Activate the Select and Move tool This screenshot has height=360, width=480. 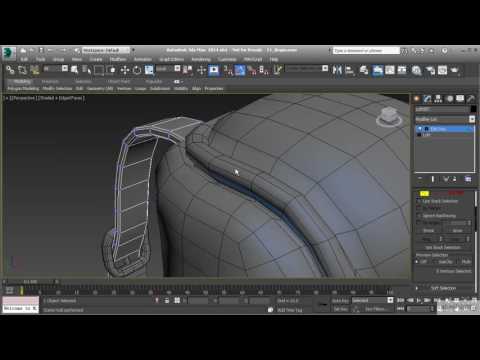[125, 70]
